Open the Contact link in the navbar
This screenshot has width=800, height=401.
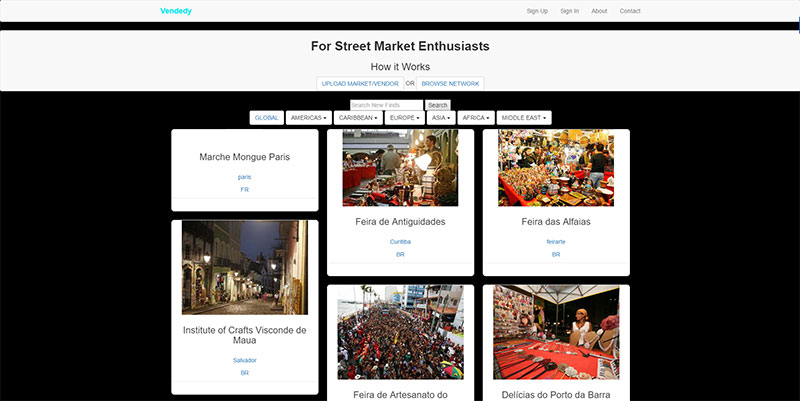point(630,11)
